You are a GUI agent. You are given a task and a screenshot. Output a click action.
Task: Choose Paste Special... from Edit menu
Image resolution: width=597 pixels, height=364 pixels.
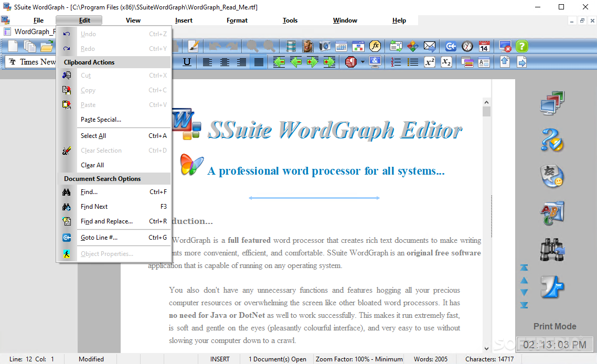(114, 120)
